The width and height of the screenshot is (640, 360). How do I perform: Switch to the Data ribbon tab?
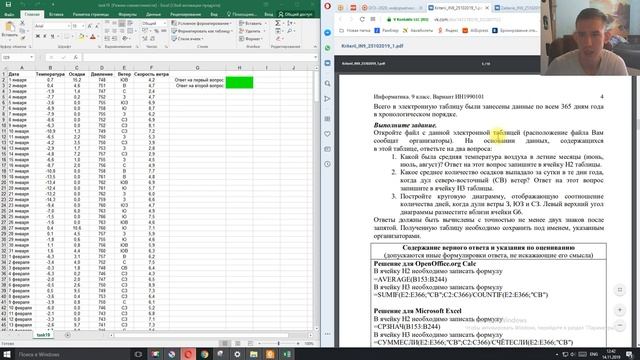153,14
